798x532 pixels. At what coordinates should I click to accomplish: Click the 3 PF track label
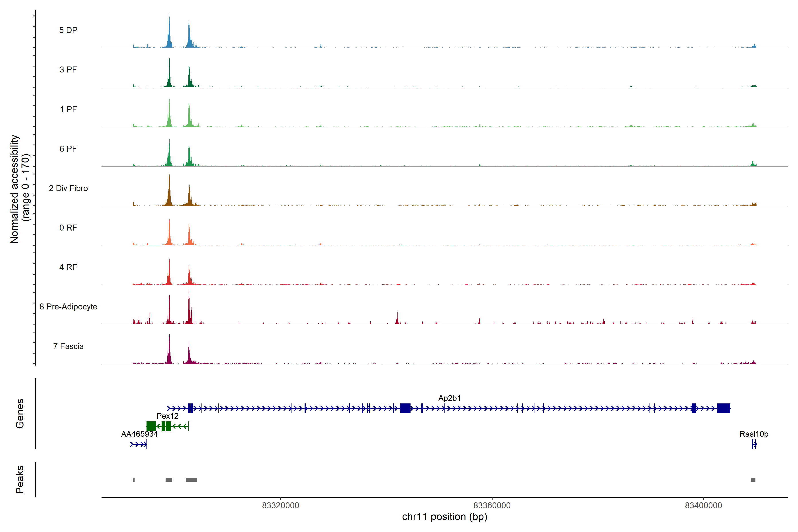click(68, 70)
